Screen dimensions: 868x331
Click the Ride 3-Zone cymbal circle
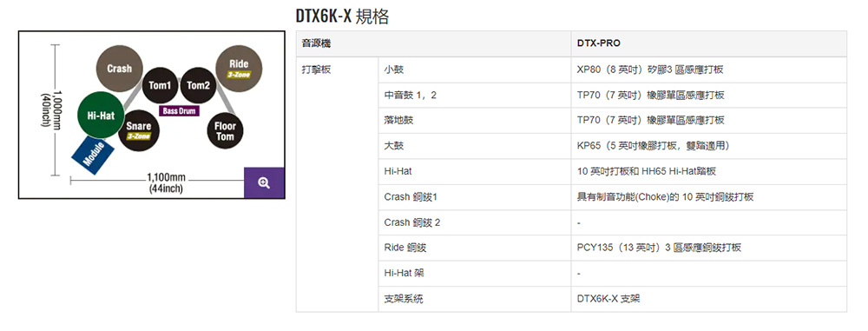239,68
